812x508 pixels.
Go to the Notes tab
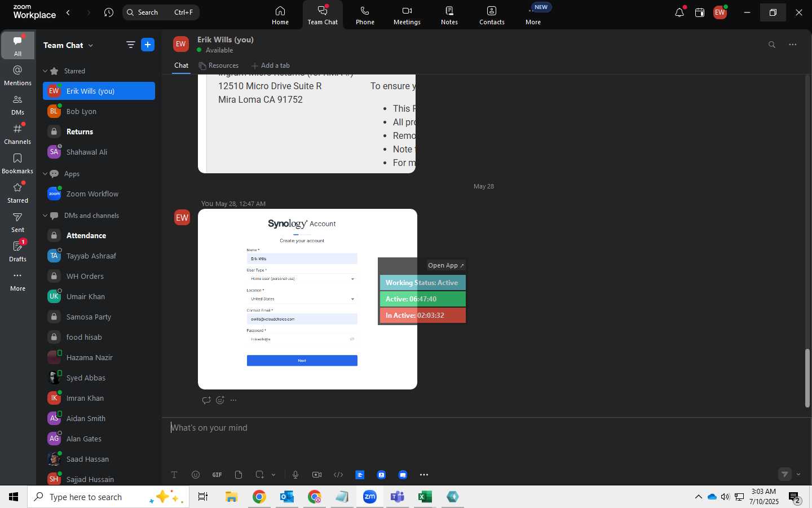(x=449, y=15)
